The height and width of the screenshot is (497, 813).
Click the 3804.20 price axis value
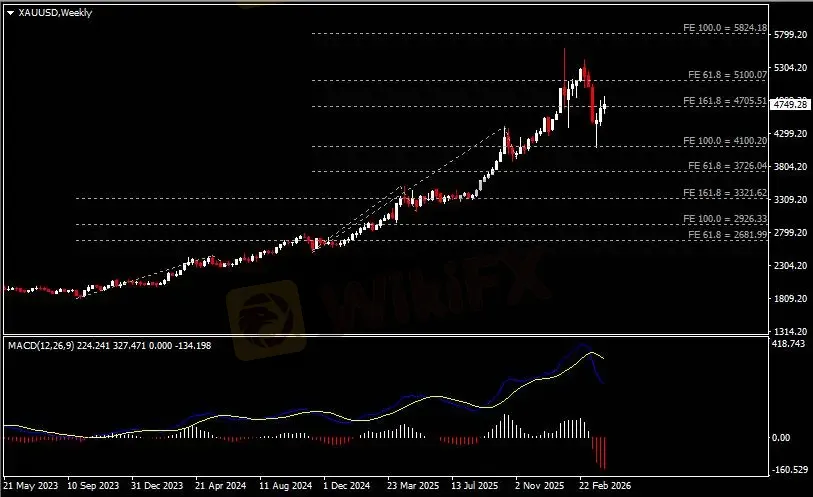790,166
